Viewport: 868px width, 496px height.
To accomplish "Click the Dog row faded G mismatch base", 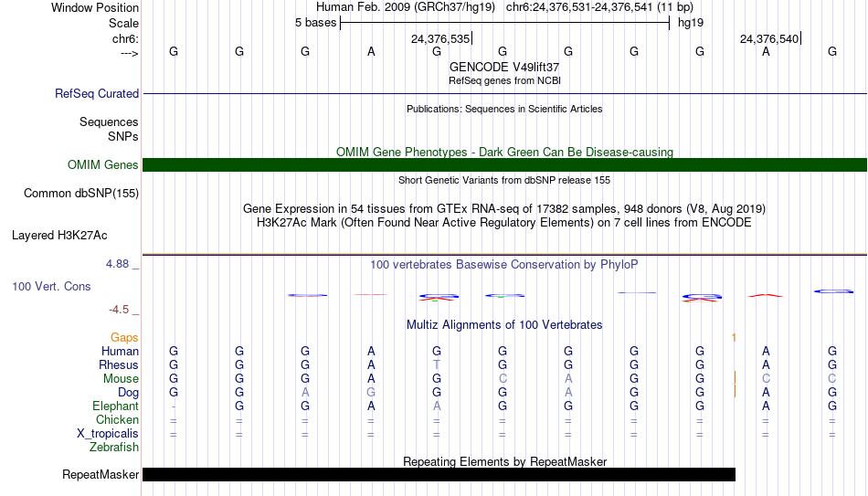I will tap(371, 393).
